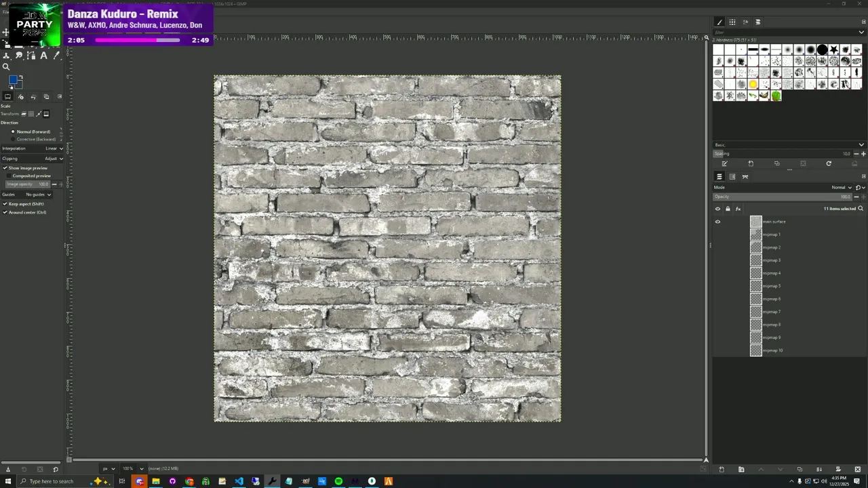This screenshot has height=488, width=868.
Task: Select the Color Picker tool
Action: [56, 56]
